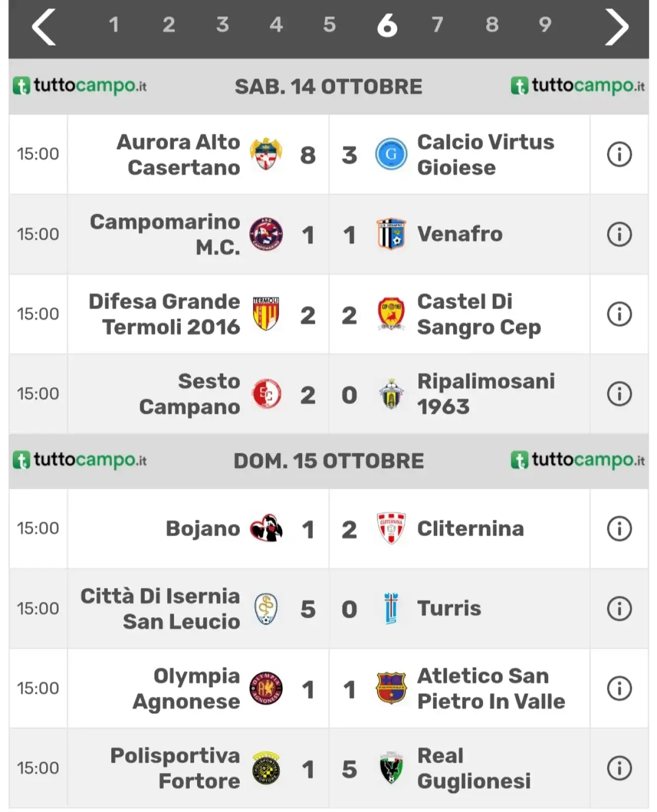Open info for Polisportiva Fortore vs Real Guglionesi
The height and width of the screenshot is (812, 657).
[619, 768]
